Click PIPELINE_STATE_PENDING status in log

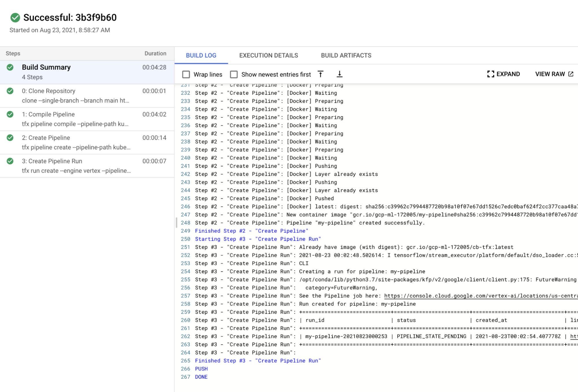coord(431,336)
